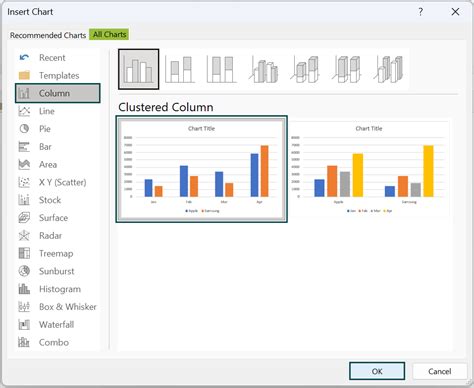Choose the Stacked Column subtype icon

(180, 69)
